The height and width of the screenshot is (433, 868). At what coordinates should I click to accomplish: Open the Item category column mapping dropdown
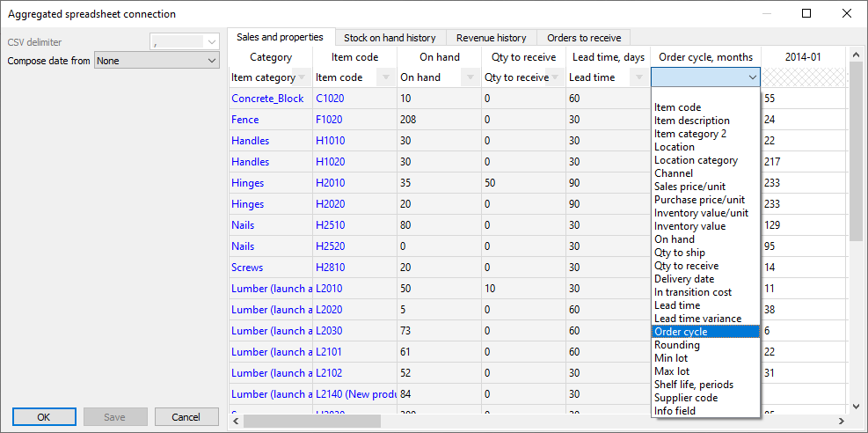302,77
